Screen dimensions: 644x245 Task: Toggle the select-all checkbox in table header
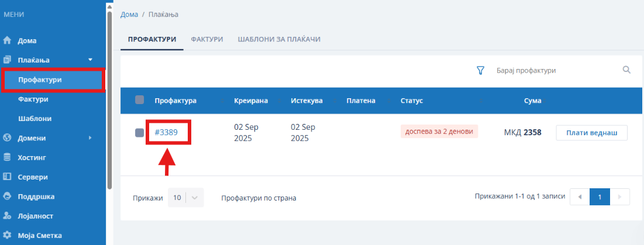[139, 100]
